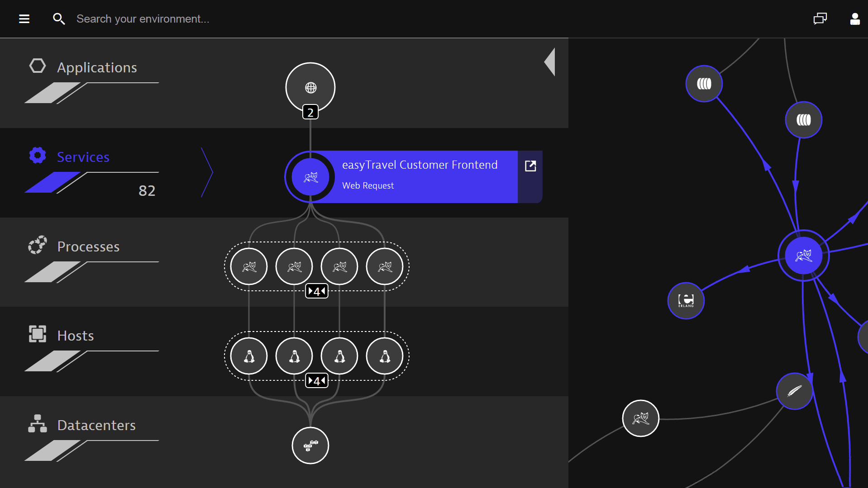
Task: Expand the hosts group 4 badge
Action: point(317,381)
